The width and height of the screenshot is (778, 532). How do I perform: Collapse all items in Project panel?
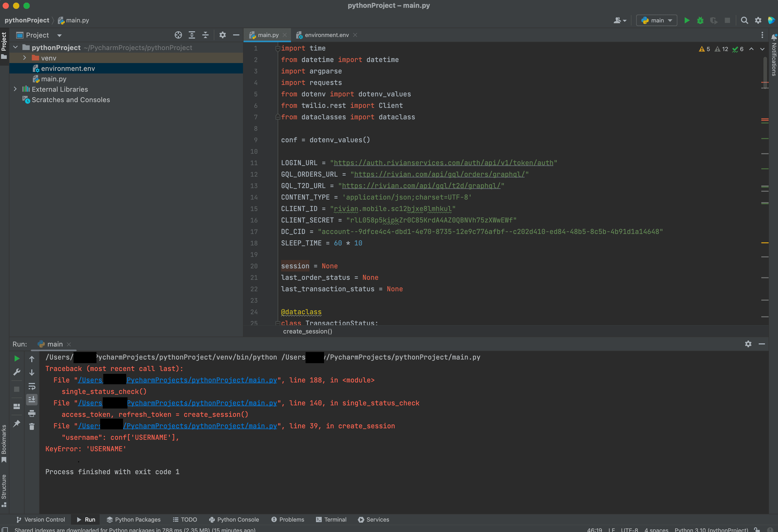coord(205,35)
